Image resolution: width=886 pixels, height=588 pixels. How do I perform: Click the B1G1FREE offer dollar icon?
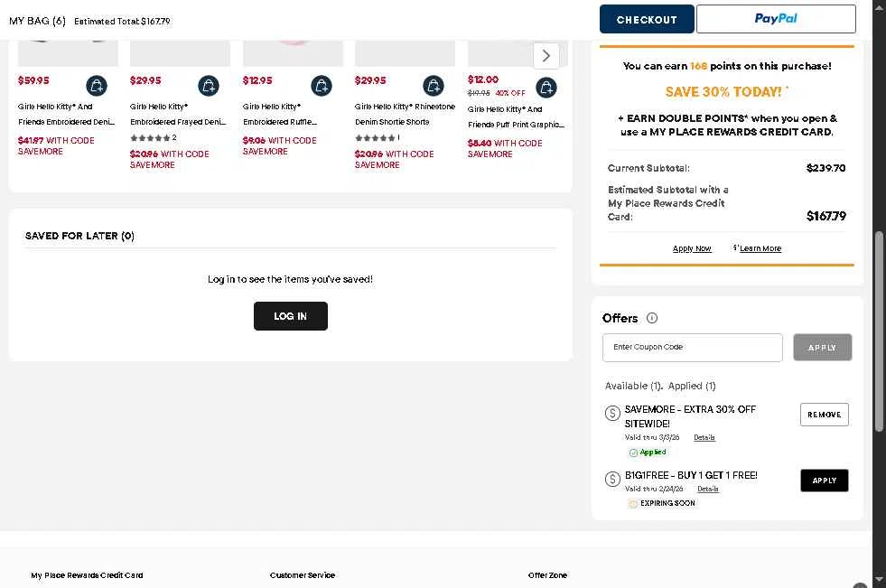tap(612, 479)
